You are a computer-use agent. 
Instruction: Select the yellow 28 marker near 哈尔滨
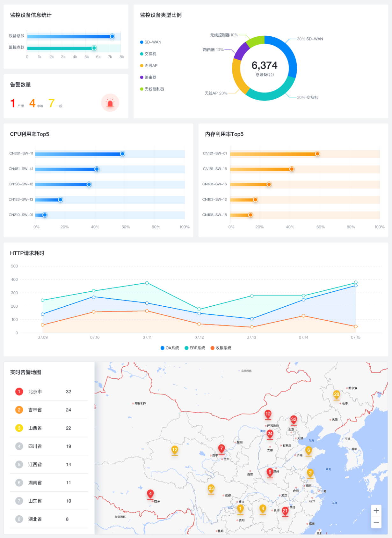[x=337, y=395]
